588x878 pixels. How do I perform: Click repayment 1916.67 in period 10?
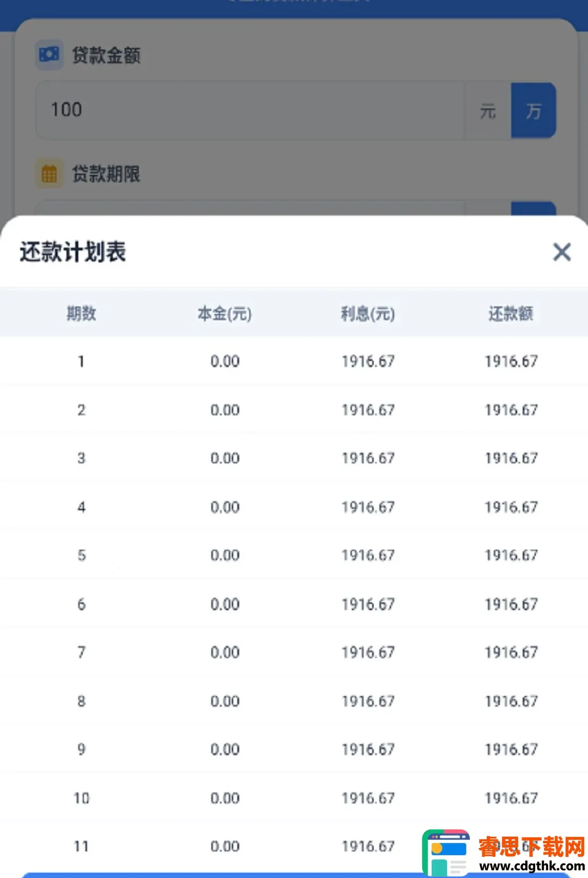[511, 798]
